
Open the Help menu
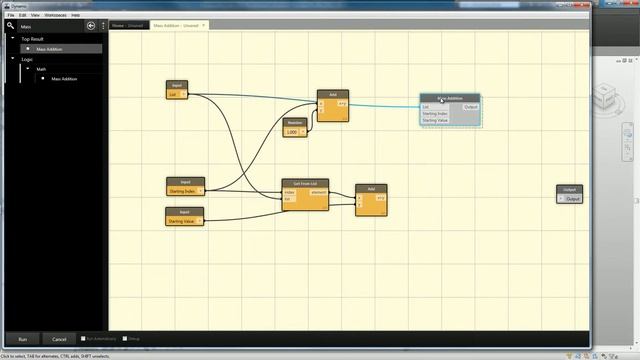pos(76,15)
